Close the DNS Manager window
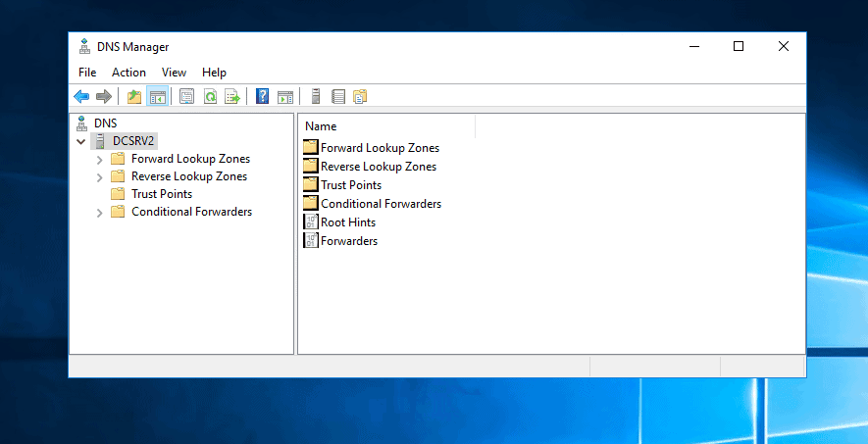868x444 pixels. click(x=784, y=46)
